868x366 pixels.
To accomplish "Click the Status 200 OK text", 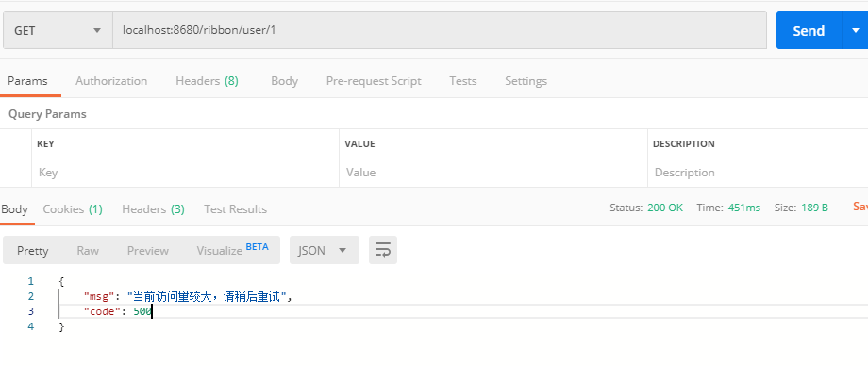I will click(x=646, y=208).
